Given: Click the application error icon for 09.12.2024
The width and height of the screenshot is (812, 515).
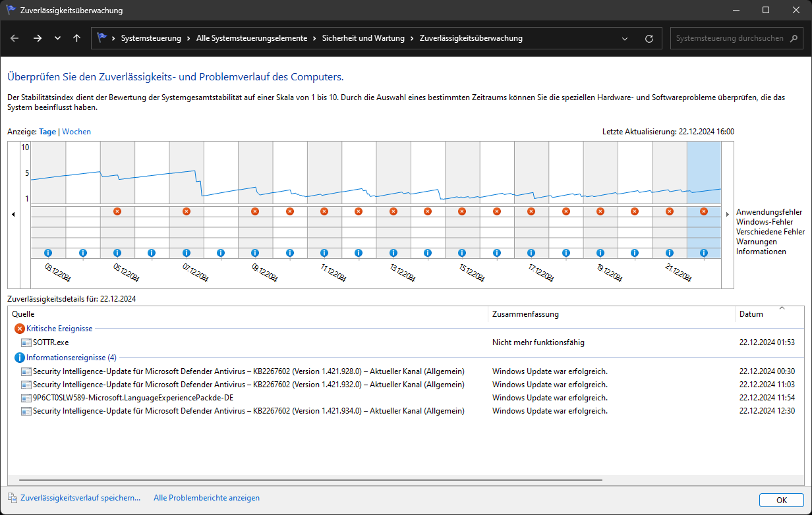Looking at the screenshot, I should pos(255,211).
